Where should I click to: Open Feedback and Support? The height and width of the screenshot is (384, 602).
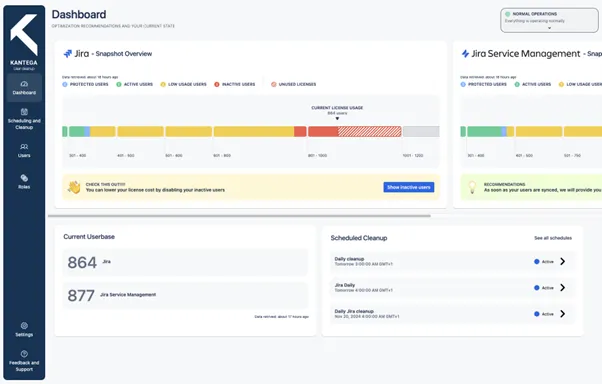pos(24,361)
